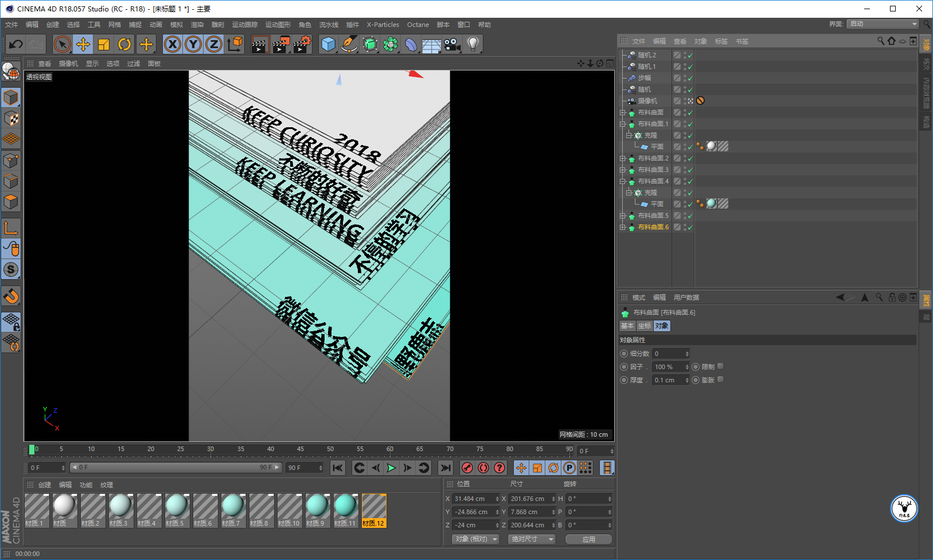Toggle the X axis lock

173,44
